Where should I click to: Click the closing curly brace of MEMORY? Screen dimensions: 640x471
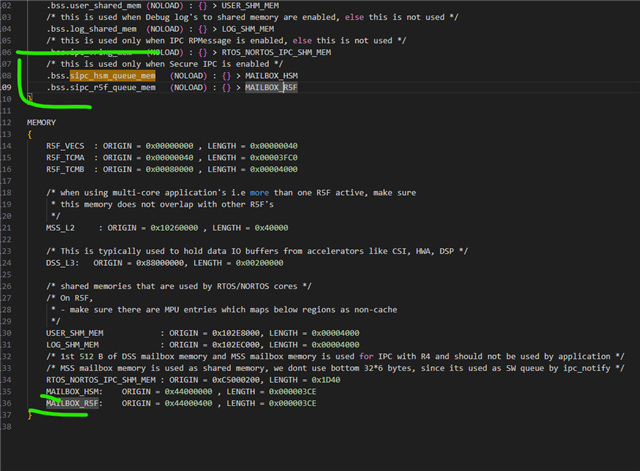[30, 415]
